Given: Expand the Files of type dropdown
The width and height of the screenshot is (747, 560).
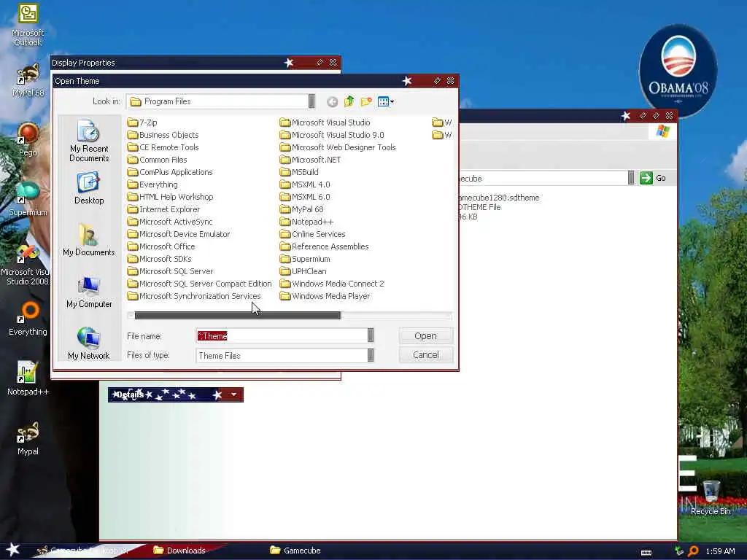Looking at the screenshot, I should [x=371, y=355].
